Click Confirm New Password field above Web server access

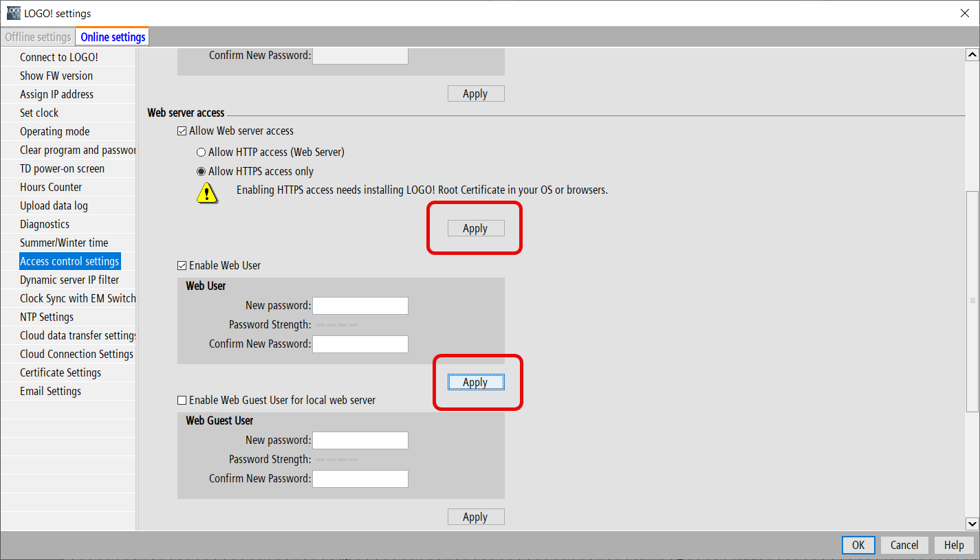(360, 56)
